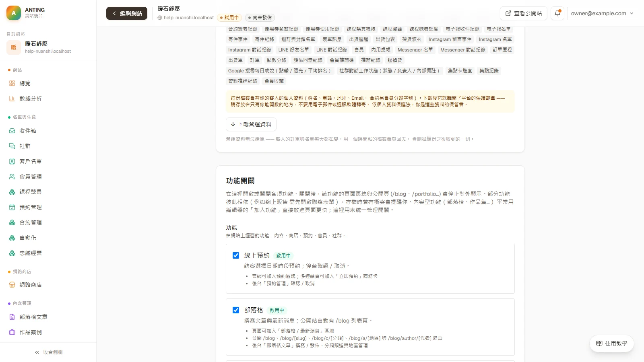
Task: Click the 會員收藏 tag
Action: (x=274, y=81)
